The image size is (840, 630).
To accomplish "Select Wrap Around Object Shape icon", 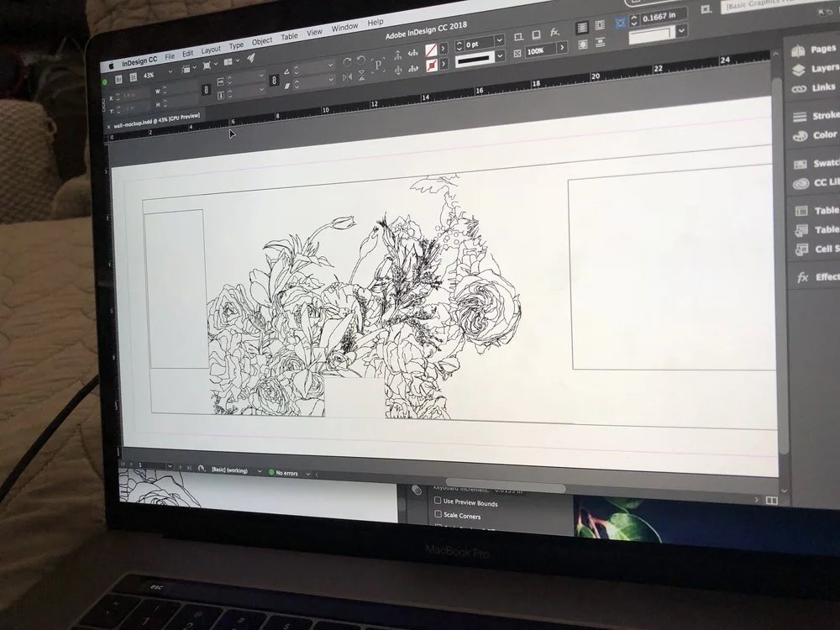I will 583,44.
